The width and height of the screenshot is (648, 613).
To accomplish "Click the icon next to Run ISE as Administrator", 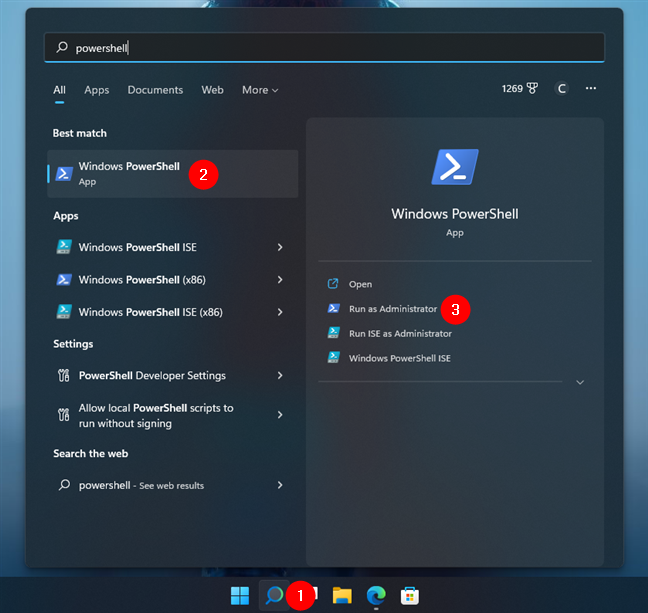I will point(334,333).
